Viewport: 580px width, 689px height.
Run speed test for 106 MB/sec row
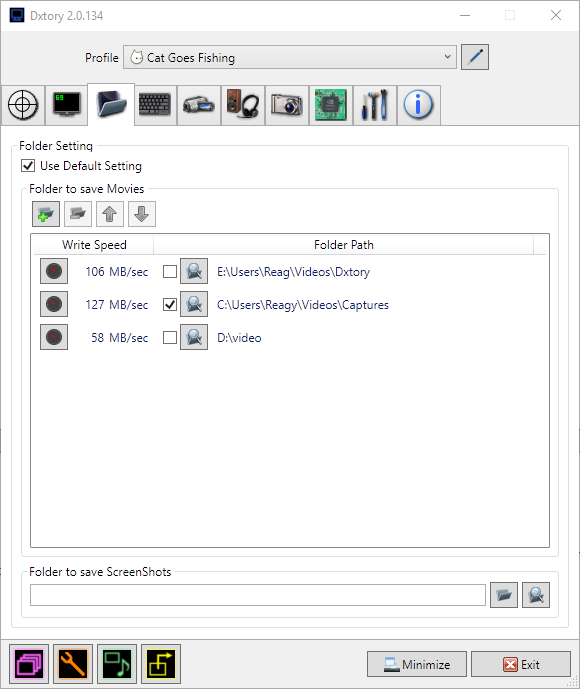[x=54, y=272]
